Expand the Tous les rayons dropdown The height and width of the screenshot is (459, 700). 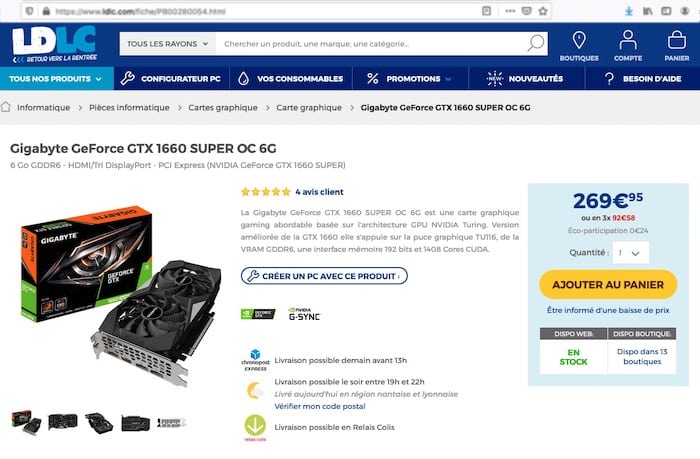[x=167, y=44]
